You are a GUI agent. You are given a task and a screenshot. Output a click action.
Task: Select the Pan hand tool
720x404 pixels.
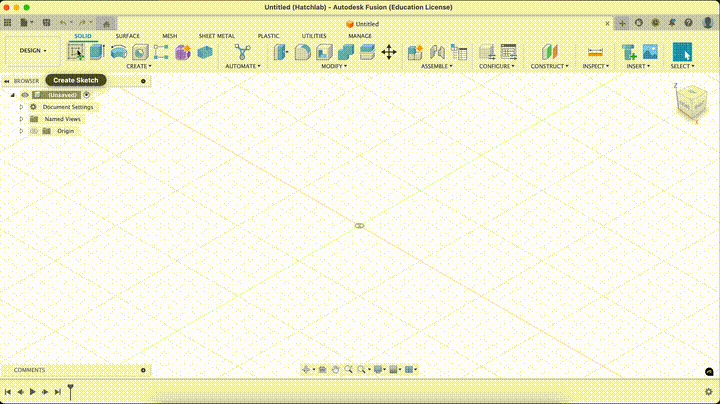click(x=335, y=370)
